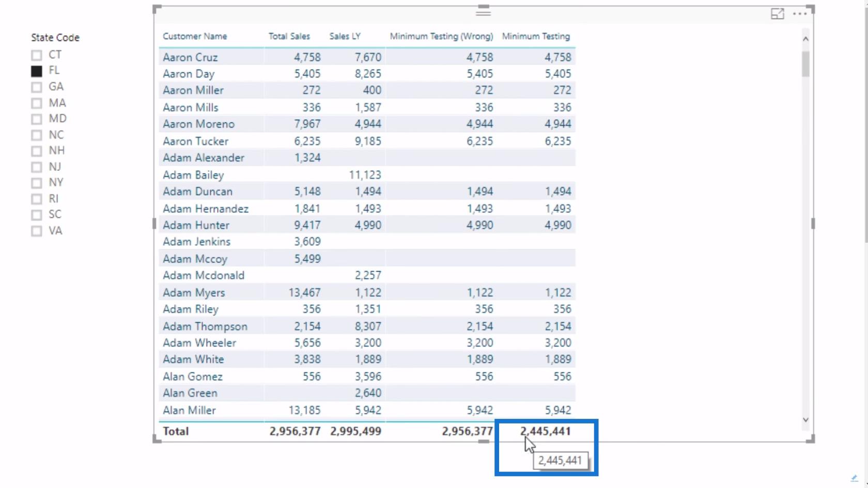Click Adam Myers' Total Sales value 13,467
Screen dimensions: 868x488
pos(304,293)
